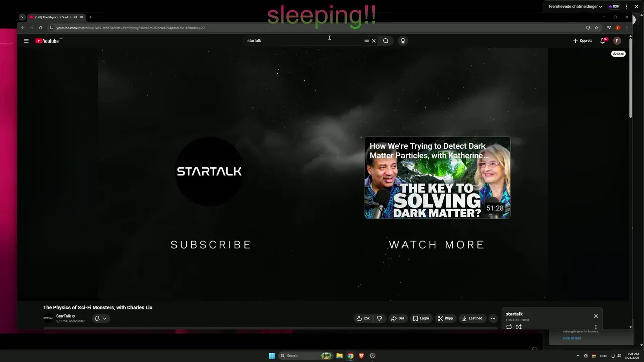Click the install/cast icon in address bar
644x362 pixels.
(x=588, y=28)
